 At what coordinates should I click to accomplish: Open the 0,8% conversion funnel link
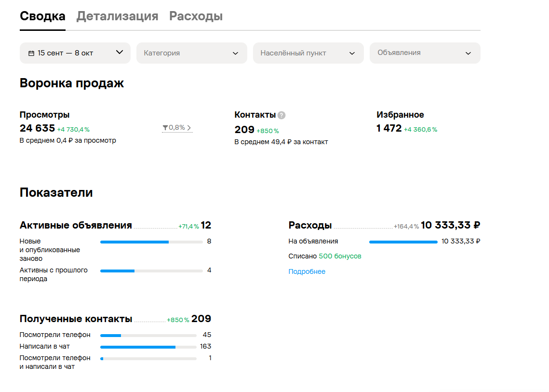pos(177,127)
